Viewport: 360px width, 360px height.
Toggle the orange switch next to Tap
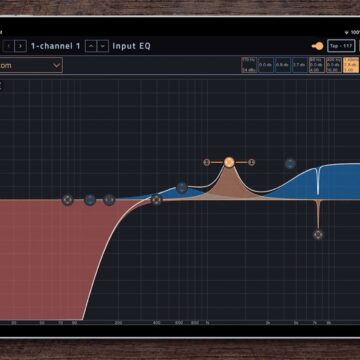pyautogui.click(x=318, y=46)
